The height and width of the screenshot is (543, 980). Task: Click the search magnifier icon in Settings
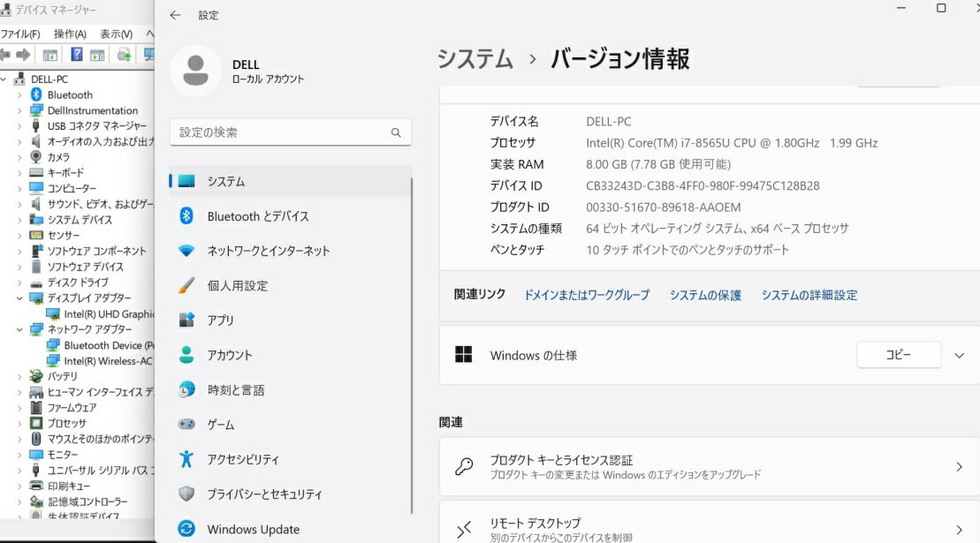click(396, 132)
